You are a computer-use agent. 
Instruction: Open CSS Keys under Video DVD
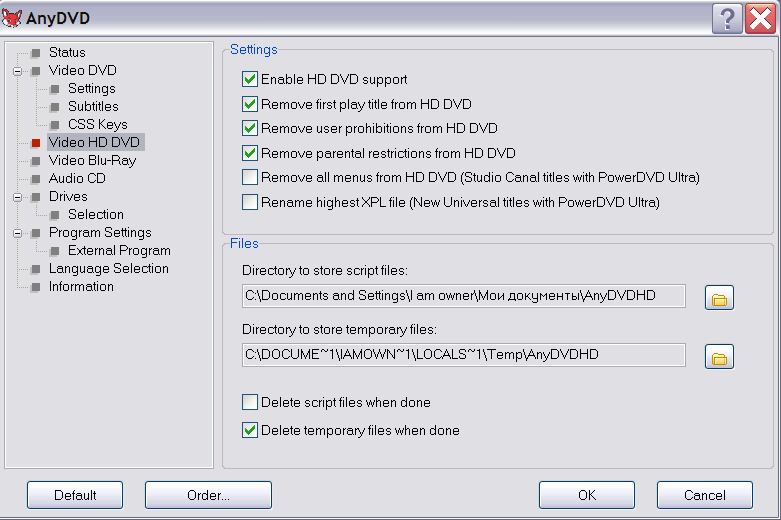point(97,124)
